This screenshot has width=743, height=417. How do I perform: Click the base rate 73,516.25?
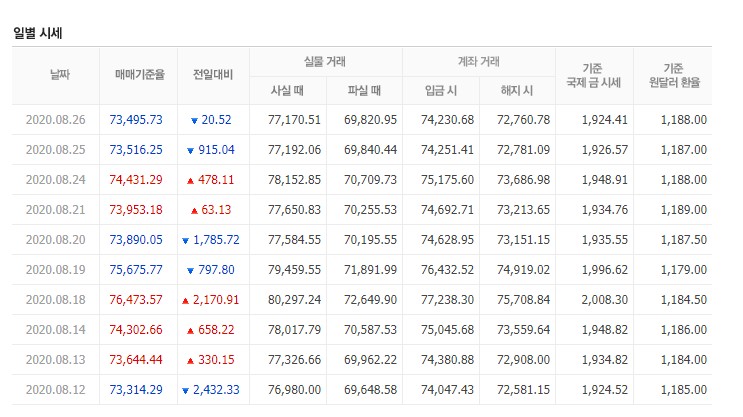[136, 150]
